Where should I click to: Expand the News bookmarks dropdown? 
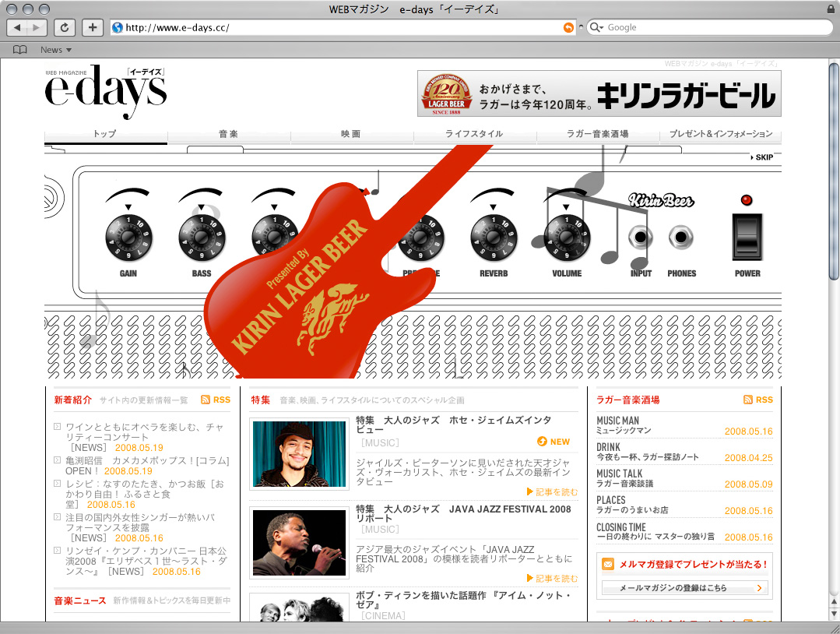tap(55, 50)
